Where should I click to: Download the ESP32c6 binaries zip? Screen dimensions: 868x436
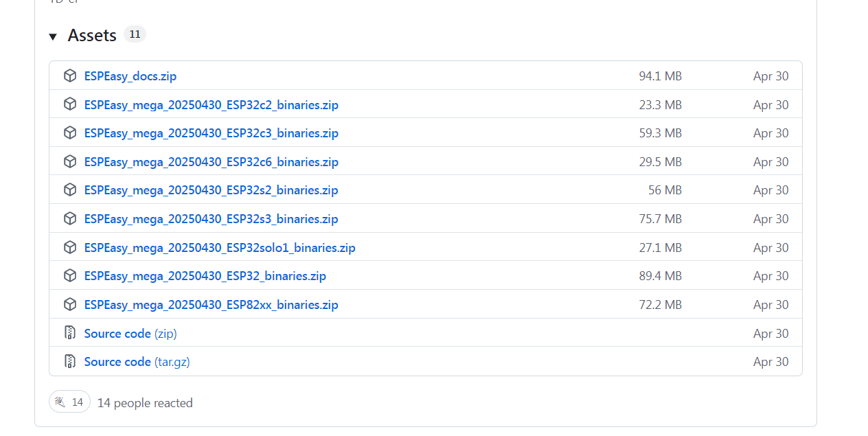[211, 162]
